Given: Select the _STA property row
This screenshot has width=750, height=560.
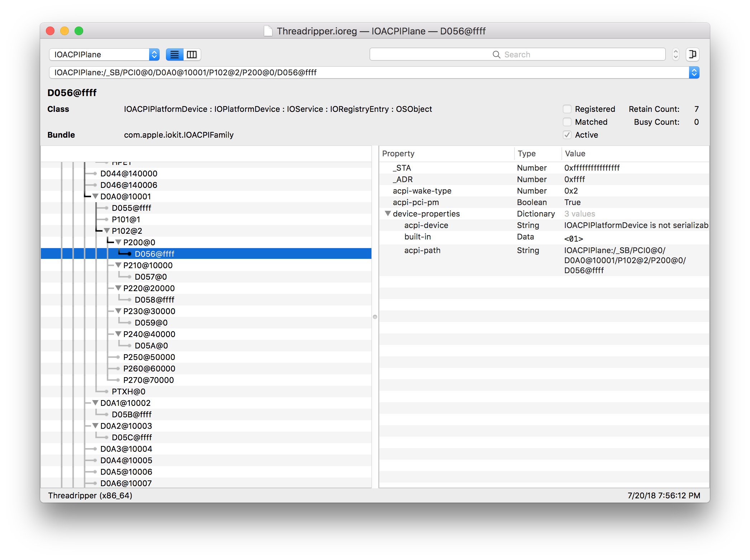Looking at the screenshot, I should point(544,168).
